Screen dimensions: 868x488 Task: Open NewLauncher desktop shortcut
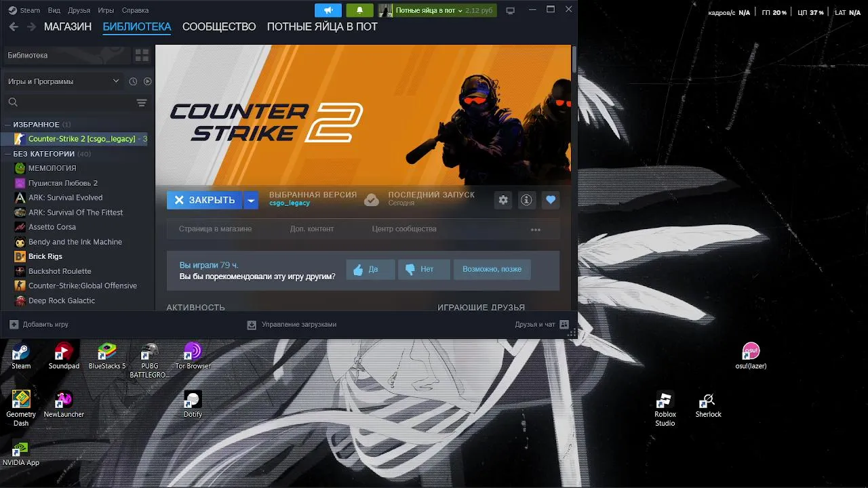point(64,405)
